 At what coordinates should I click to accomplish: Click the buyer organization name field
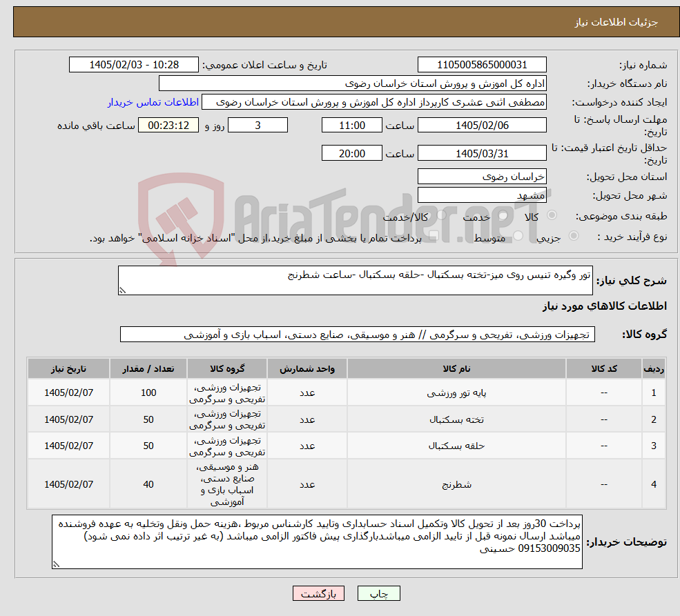click(x=353, y=83)
